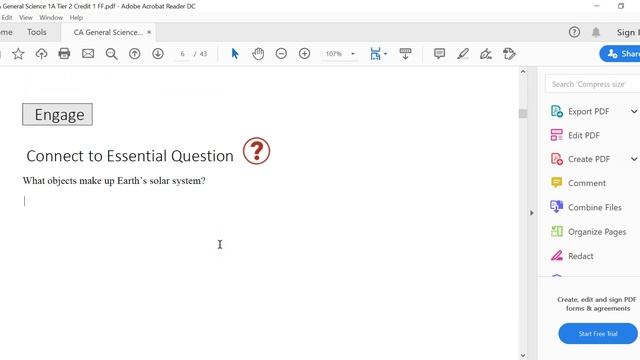
Task: Open the Redact tool
Action: click(x=572, y=256)
